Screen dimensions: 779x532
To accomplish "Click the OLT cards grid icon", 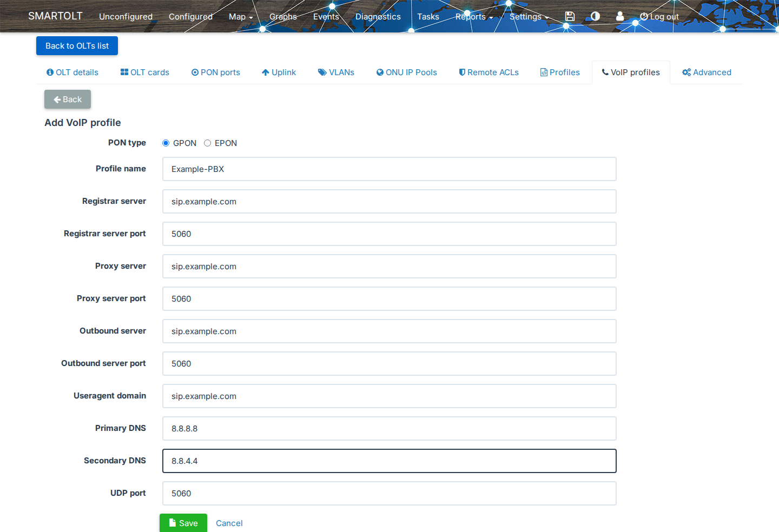I will [x=124, y=72].
